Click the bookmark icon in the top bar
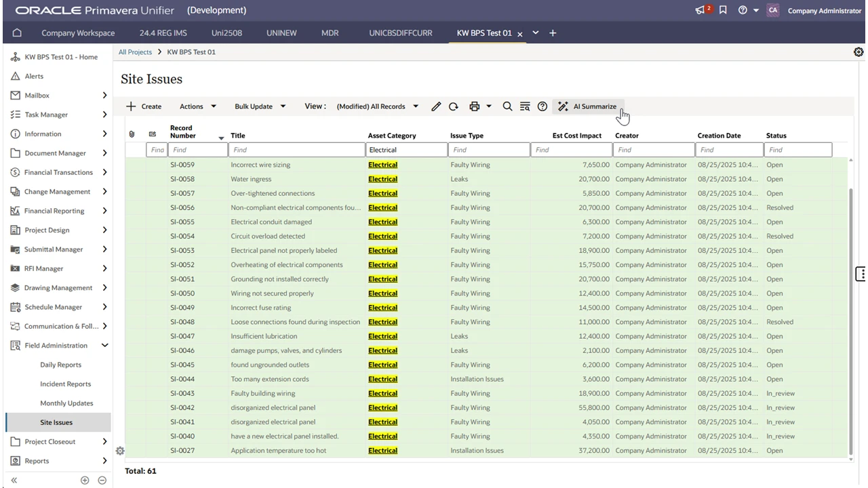The image size is (868, 488). (x=723, y=10)
